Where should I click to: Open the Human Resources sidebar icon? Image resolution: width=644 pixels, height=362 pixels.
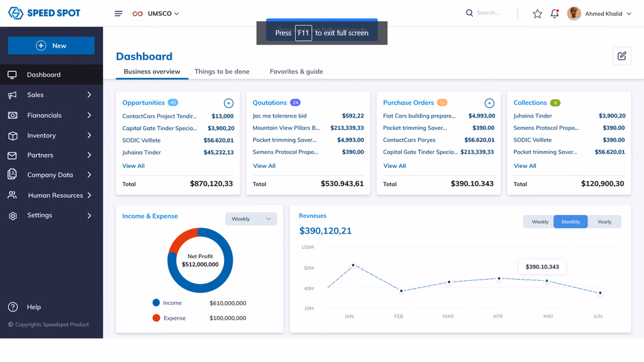[x=12, y=195]
